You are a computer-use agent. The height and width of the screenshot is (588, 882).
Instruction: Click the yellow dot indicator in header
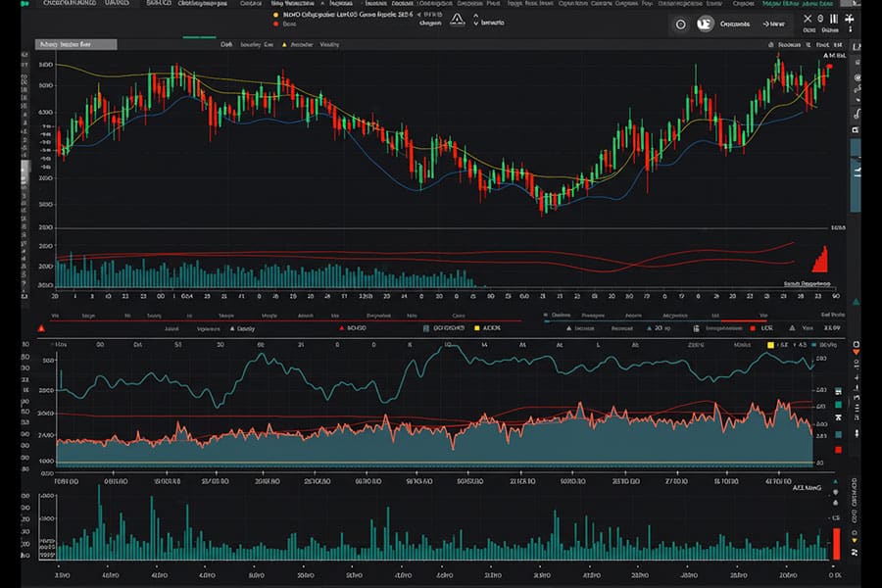[x=275, y=16]
